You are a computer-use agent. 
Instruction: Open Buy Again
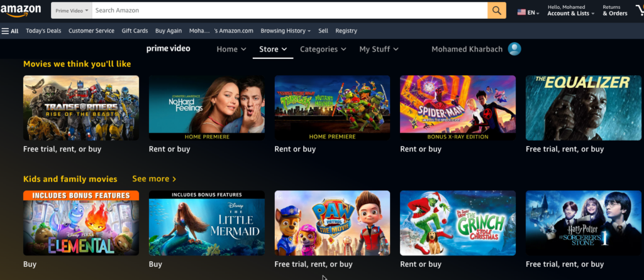(x=169, y=31)
